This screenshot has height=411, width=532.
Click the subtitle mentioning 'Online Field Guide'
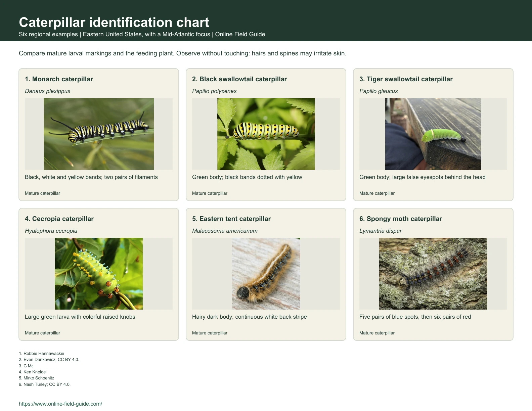click(142, 34)
